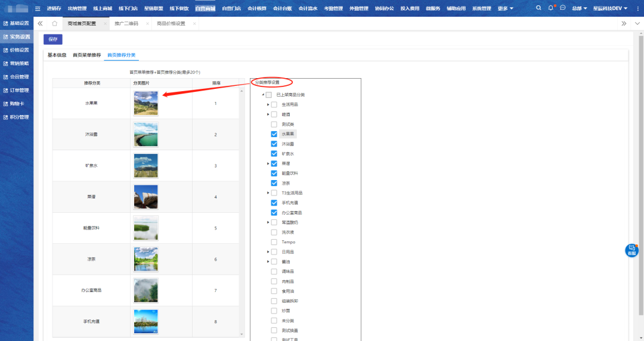Click the search magnifier icon in top bar
Screen dimensions: 644x341
pos(539,8)
